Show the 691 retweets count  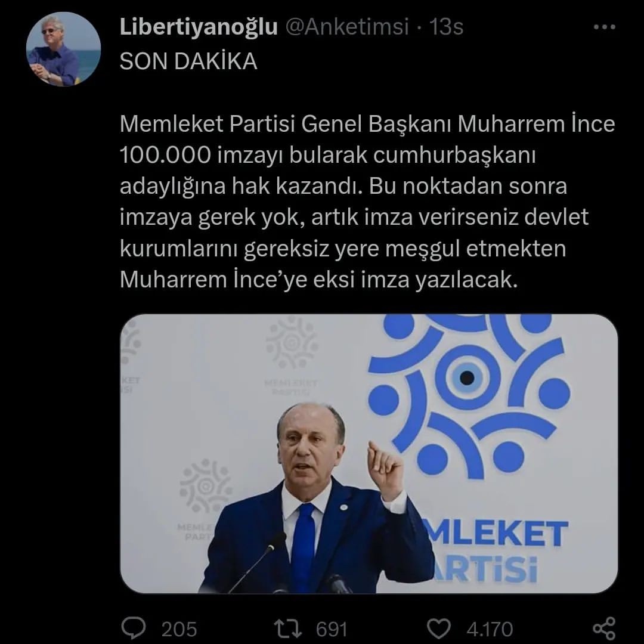[332, 629]
